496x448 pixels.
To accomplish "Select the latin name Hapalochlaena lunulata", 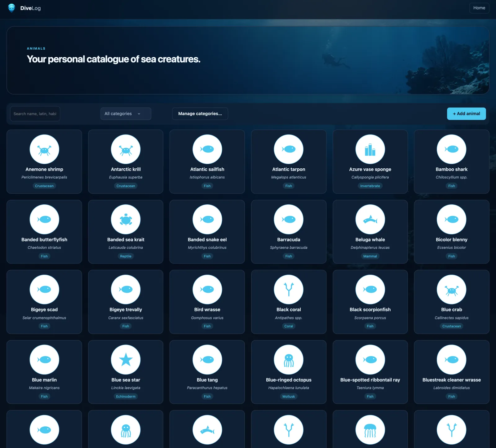I will point(289,388).
